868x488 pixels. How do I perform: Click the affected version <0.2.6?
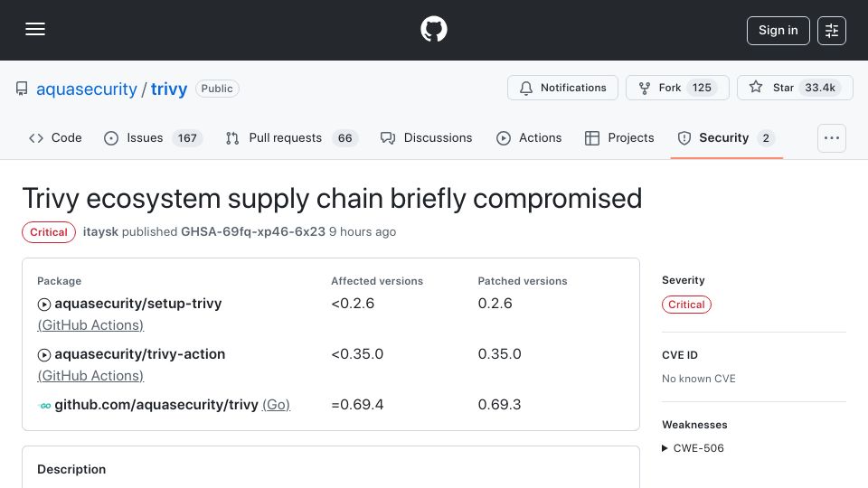[353, 304]
